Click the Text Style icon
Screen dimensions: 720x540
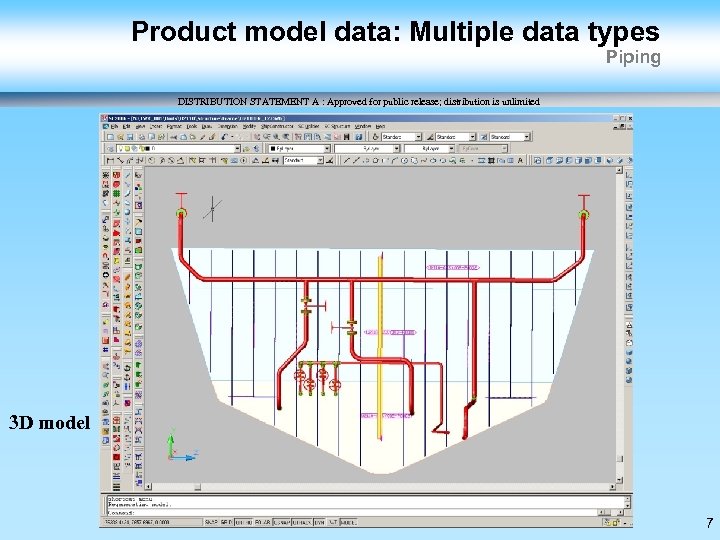click(x=375, y=137)
